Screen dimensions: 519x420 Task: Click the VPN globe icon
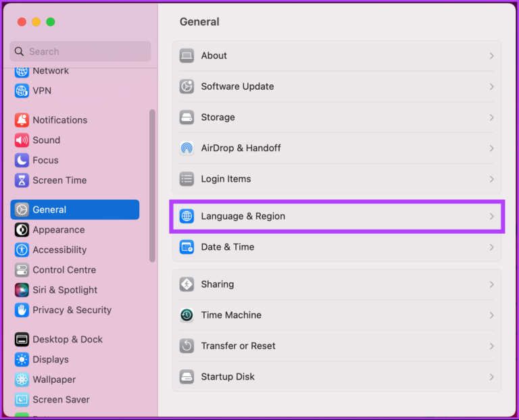point(22,90)
